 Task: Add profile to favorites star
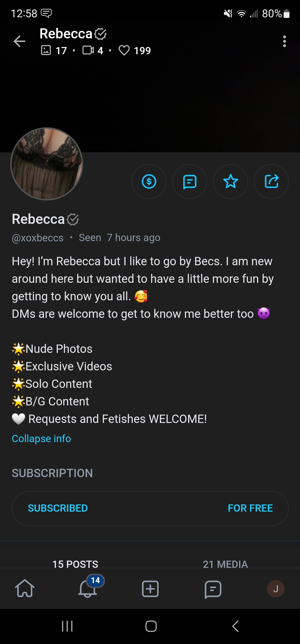click(231, 182)
